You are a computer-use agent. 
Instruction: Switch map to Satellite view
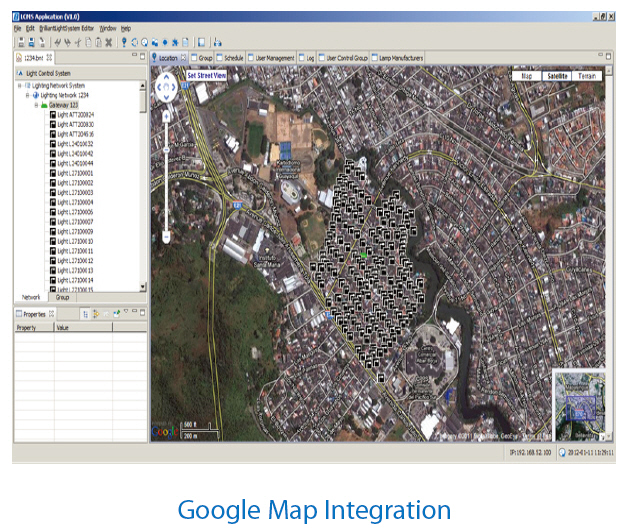click(557, 75)
